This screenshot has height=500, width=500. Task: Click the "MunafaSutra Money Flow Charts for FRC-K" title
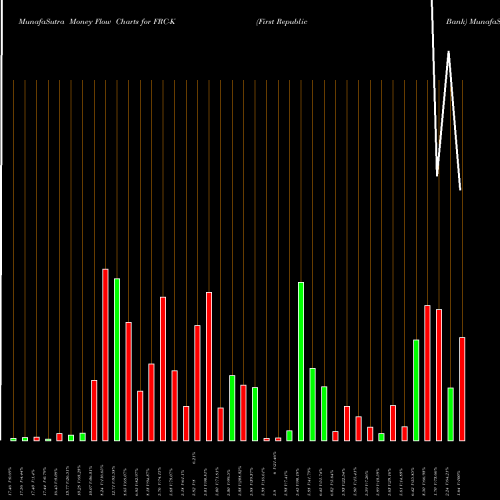pyautogui.click(x=97, y=22)
